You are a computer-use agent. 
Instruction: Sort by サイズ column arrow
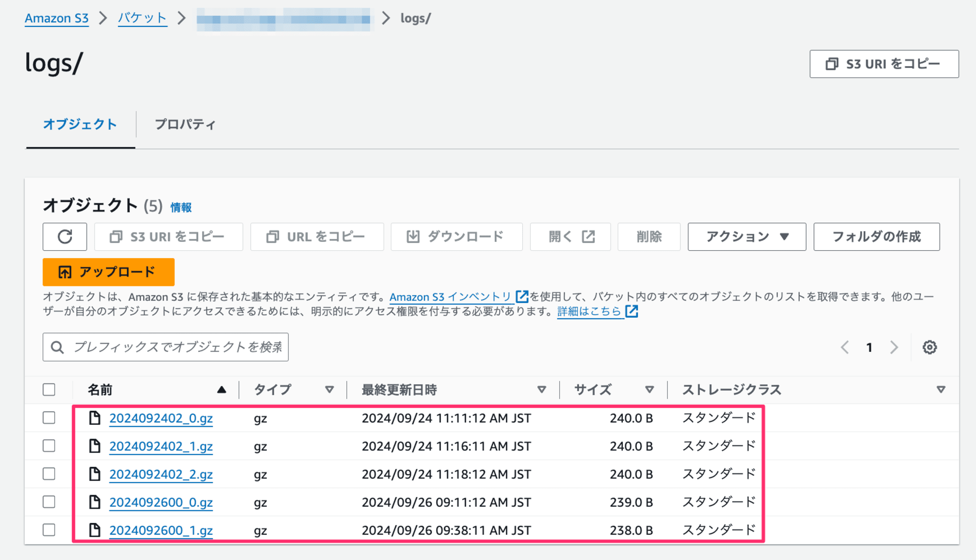pyautogui.click(x=650, y=390)
